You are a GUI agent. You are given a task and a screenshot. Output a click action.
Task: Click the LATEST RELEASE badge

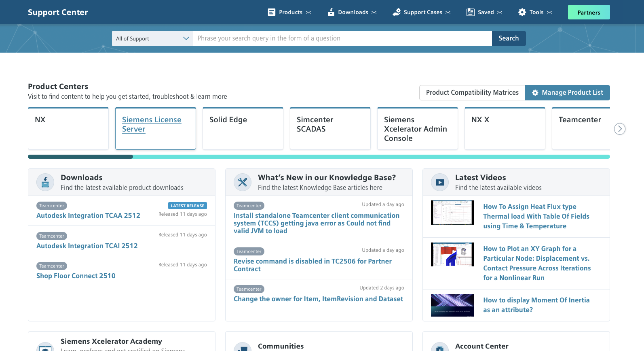[x=188, y=206]
